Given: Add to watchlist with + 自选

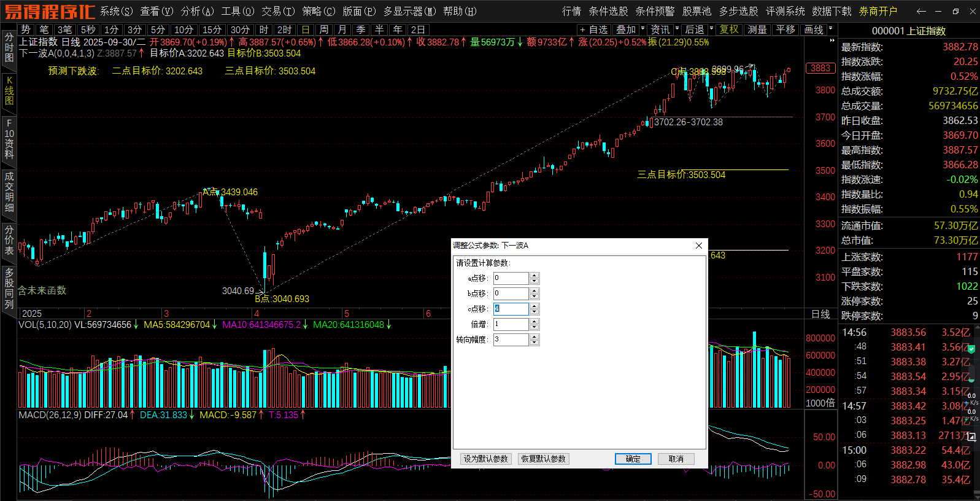Looking at the screenshot, I should (593, 29).
